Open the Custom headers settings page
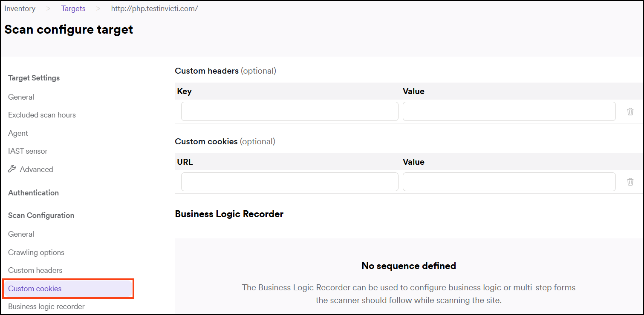Screen dimensions: 644x315 (35, 270)
